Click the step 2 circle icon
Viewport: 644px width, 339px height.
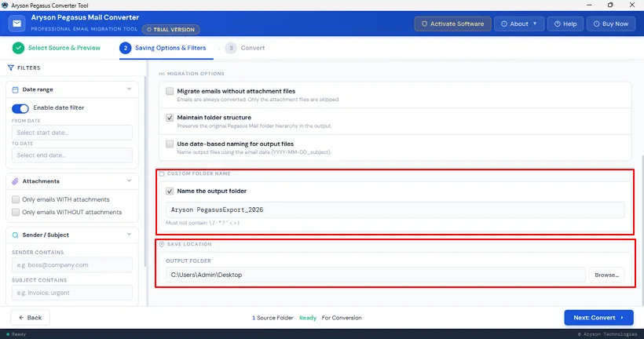tap(126, 48)
